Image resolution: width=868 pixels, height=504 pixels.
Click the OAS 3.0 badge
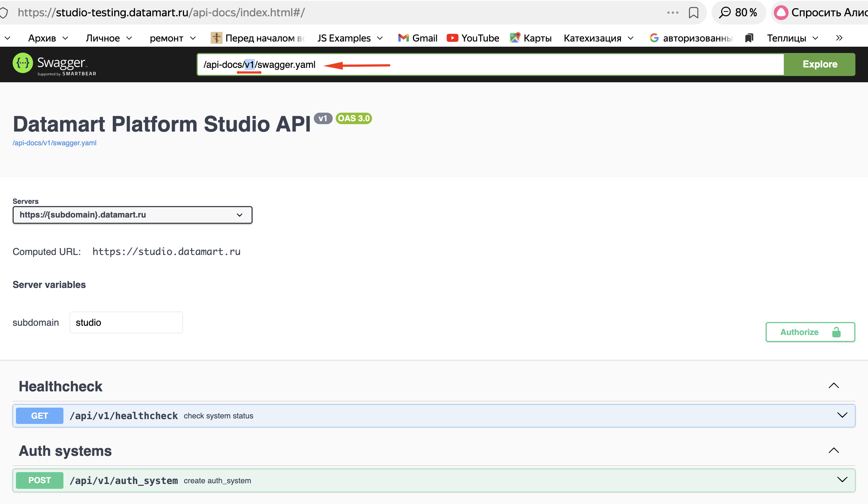354,118
